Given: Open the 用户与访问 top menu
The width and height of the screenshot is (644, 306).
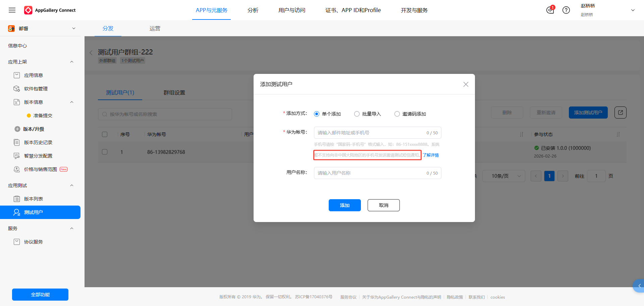Looking at the screenshot, I should point(292,10).
